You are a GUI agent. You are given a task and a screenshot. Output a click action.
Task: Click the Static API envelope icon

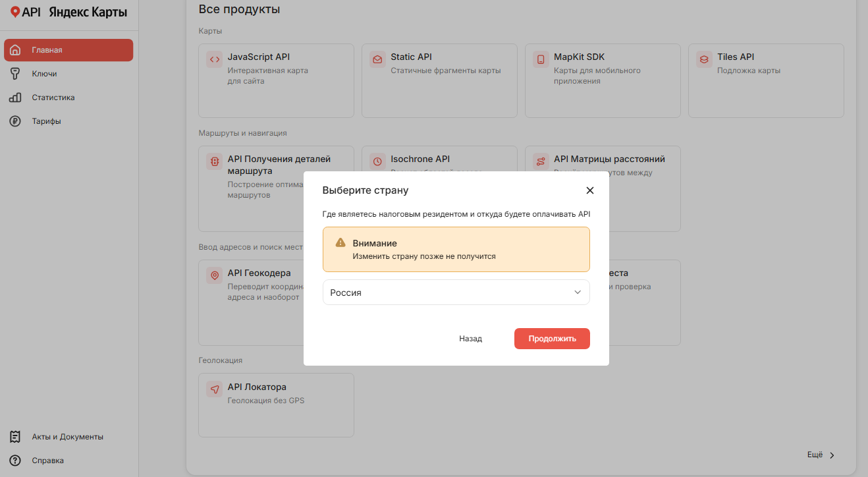[x=377, y=59]
